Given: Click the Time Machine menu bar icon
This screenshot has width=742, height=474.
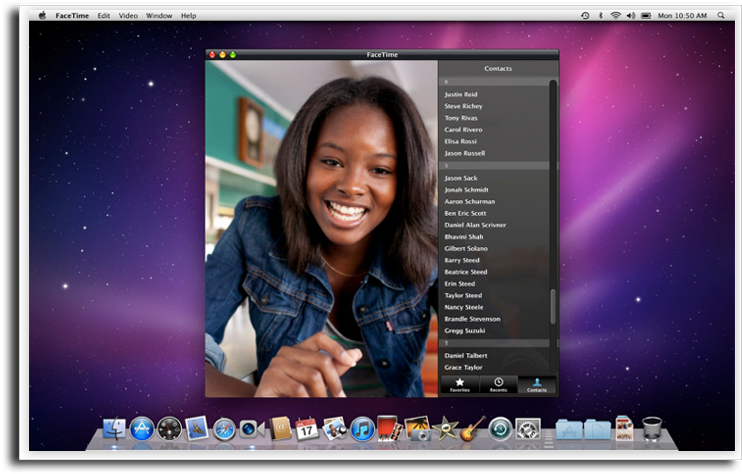Looking at the screenshot, I should coord(585,16).
